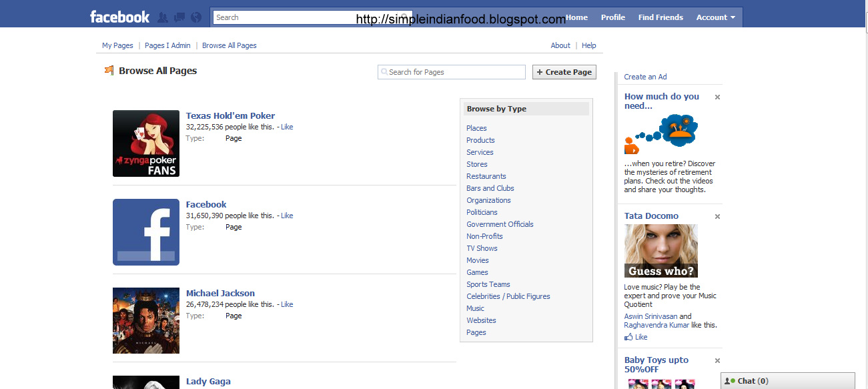Browse pages by Sports Teams
This screenshot has height=389, width=868.
[x=488, y=284]
